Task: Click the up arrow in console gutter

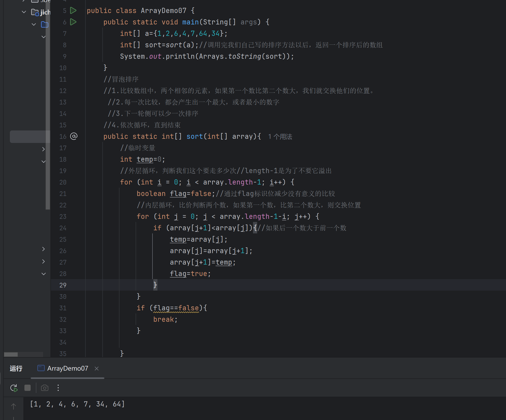Action: pos(14,406)
